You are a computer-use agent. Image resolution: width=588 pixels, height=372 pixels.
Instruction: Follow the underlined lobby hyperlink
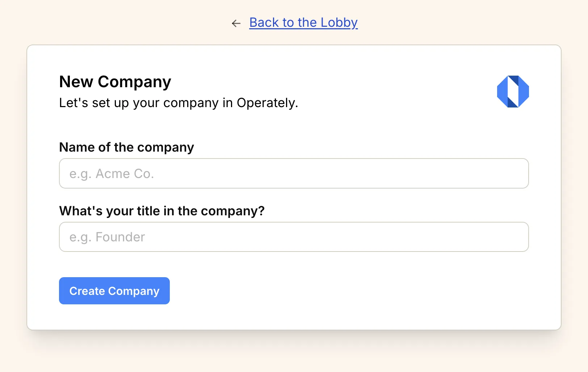(303, 22)
